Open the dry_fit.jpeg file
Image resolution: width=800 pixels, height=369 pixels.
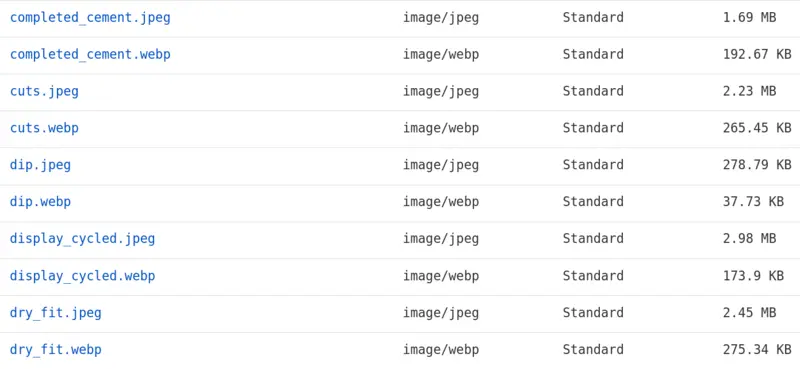[56, 312]
